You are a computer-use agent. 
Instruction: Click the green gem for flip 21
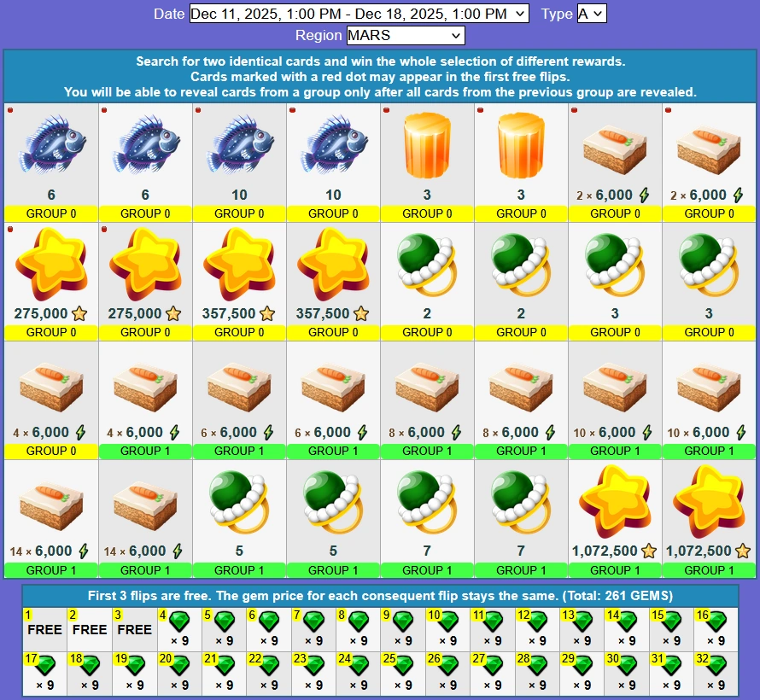(x=225, y=666)
